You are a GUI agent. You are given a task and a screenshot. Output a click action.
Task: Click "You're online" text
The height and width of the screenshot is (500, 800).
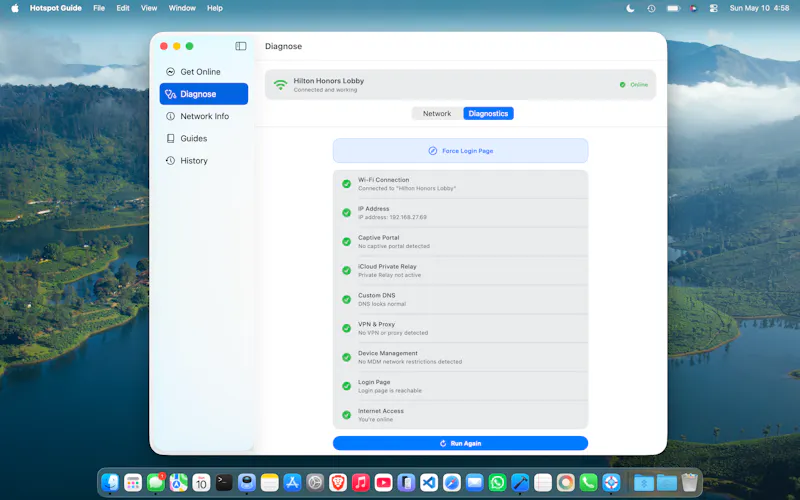click(376, 419)
